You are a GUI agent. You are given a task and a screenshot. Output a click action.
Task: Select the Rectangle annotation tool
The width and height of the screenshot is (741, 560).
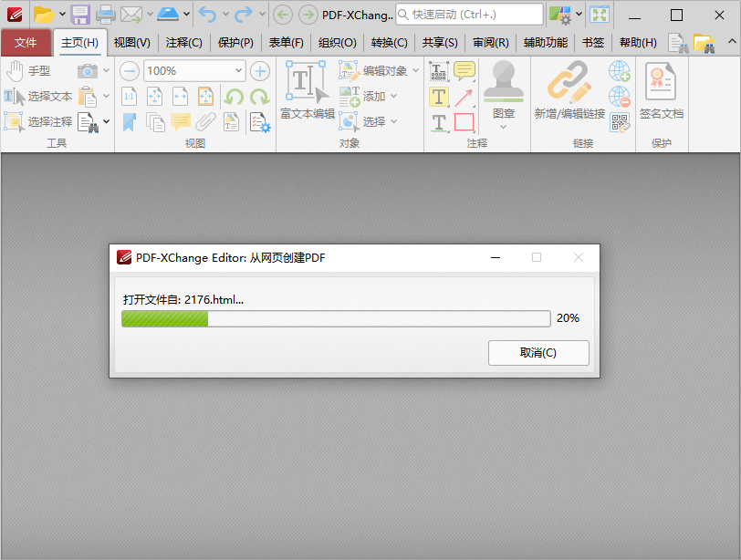point(464,122)
